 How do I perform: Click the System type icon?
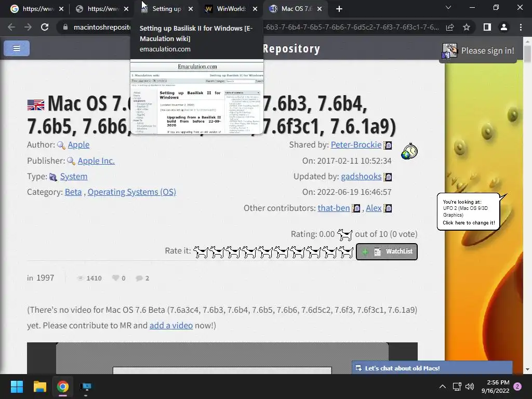point(54,177)
